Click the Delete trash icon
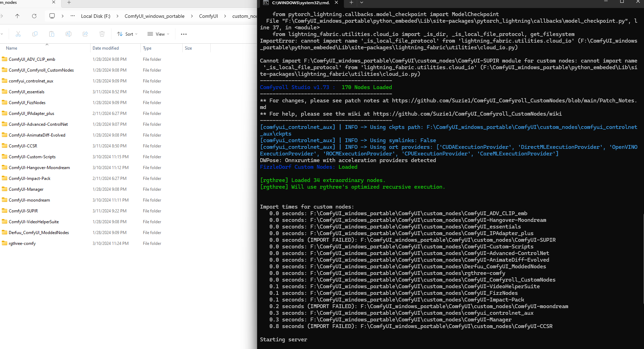Image resolution: width=644 pixels, height=349 pixels. [102, 34]
